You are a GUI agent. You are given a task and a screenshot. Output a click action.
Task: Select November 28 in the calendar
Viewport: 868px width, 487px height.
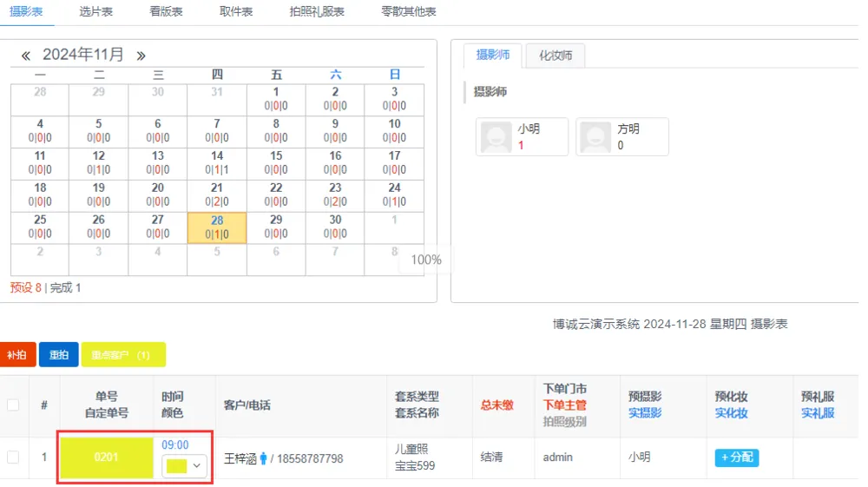point(217,227)
